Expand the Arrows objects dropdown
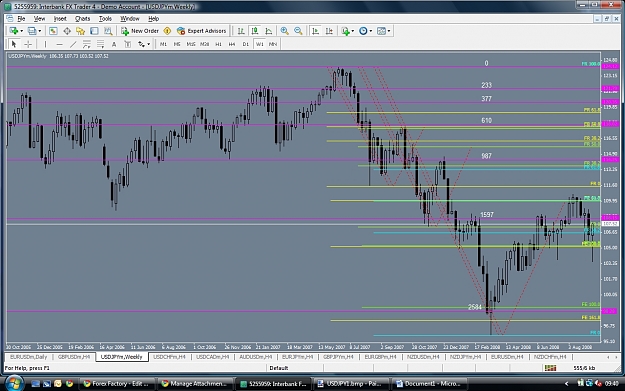 pos(148,44)
